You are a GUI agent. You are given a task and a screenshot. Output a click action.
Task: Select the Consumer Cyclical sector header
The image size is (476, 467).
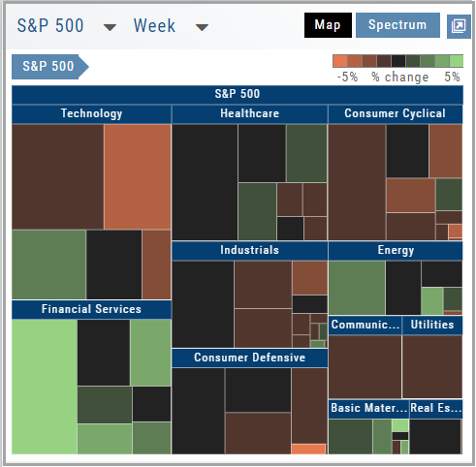(x=396, y=113)
